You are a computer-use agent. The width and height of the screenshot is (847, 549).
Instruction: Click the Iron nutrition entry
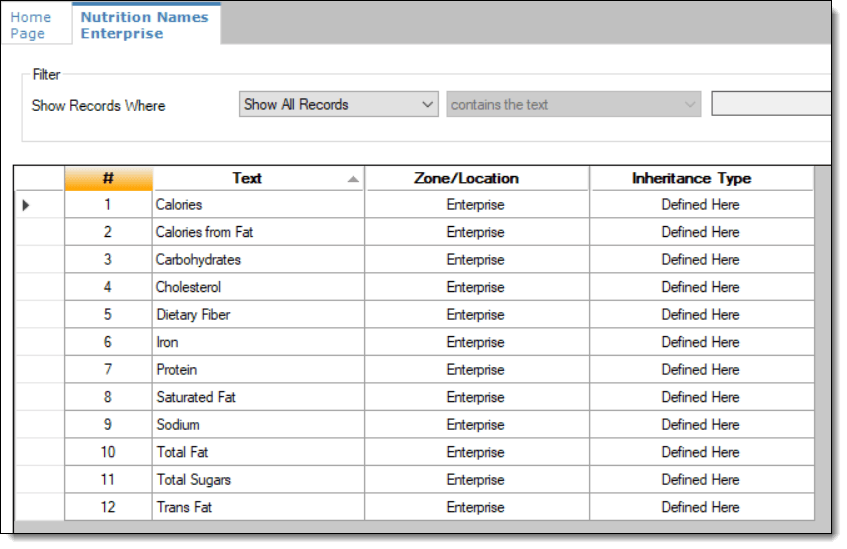point(166,342)
